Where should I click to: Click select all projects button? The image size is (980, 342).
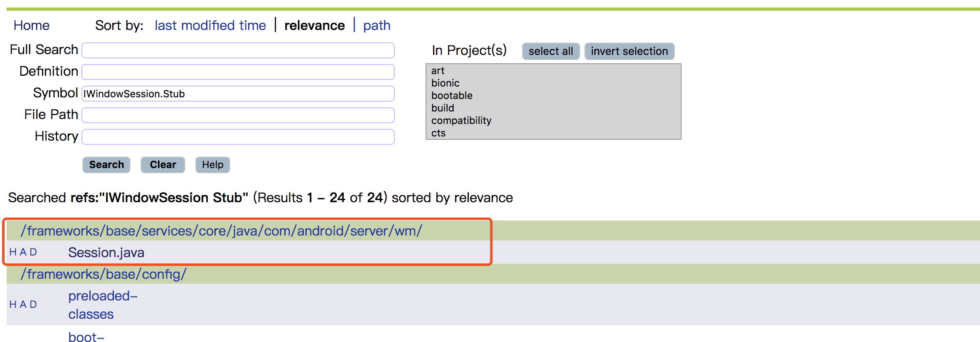551,51
